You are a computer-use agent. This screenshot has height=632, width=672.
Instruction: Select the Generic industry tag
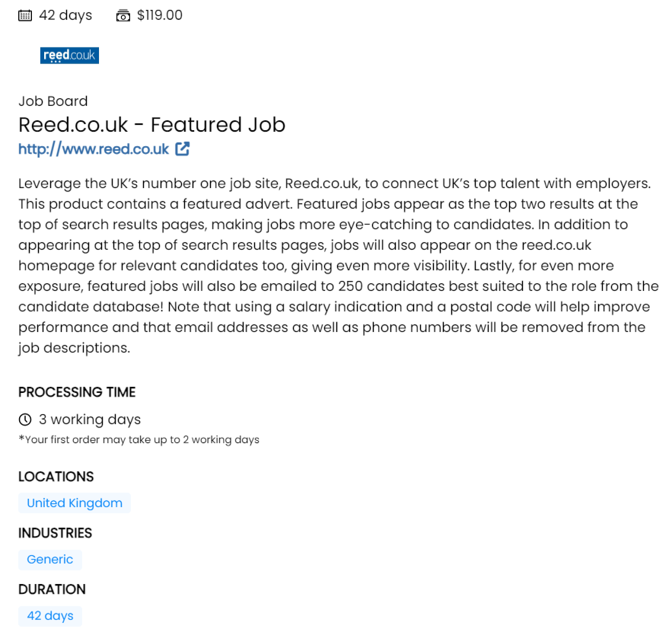click(x=50, y=560)
